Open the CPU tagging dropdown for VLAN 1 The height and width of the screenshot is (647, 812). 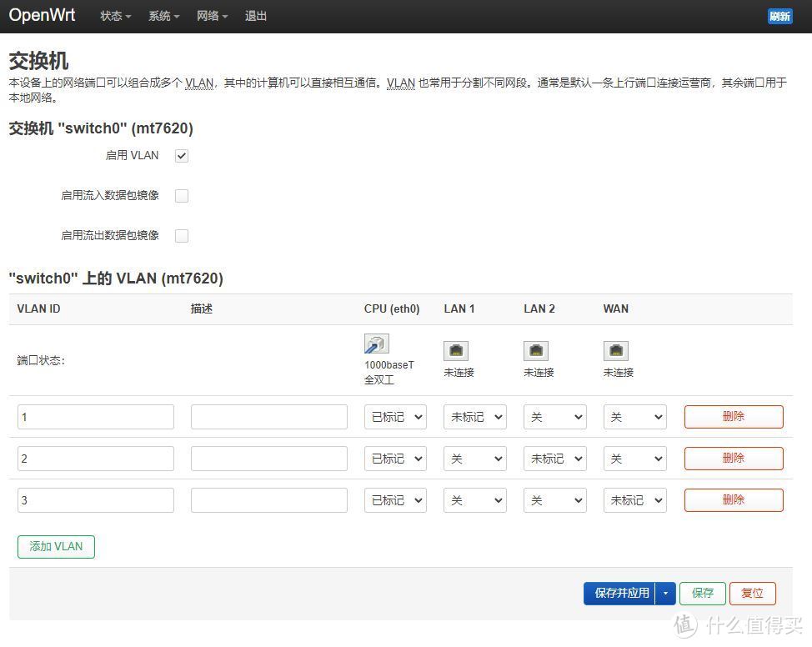pos(394,417)
